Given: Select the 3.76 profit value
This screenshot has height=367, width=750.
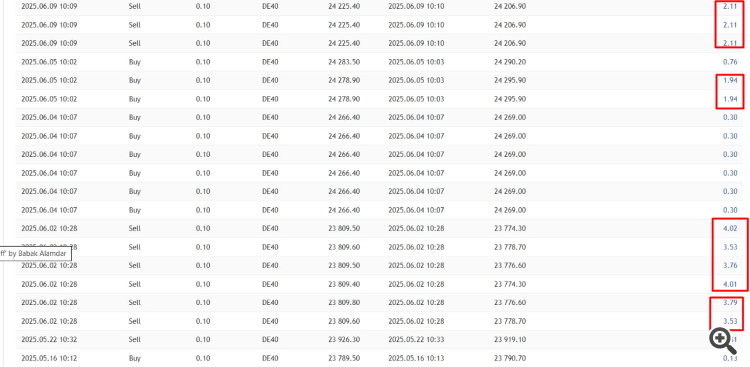Looking at the screenshot, I should pyautogui.click(x=730, y=266).
